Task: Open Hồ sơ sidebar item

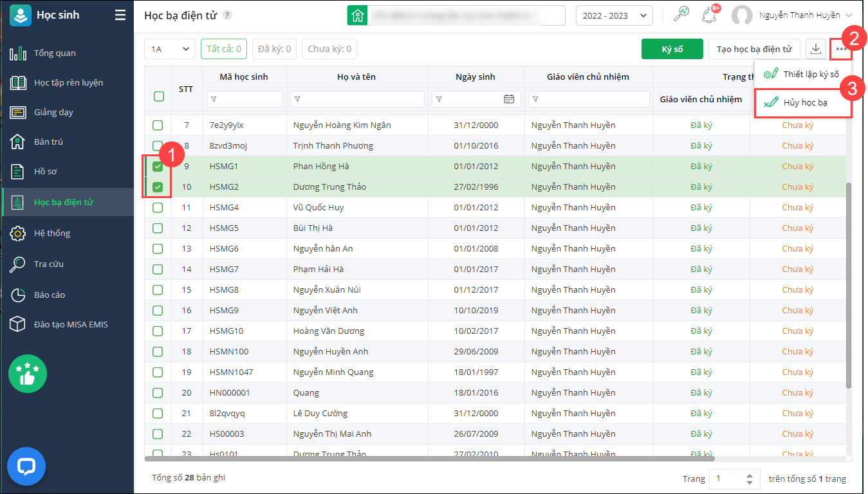Action: pyautogui.click(x=67, y=171)
